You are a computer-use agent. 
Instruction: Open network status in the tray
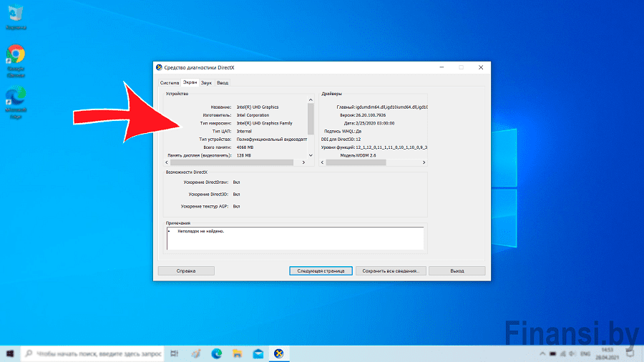pyautogui.click(x=562, y=353)
